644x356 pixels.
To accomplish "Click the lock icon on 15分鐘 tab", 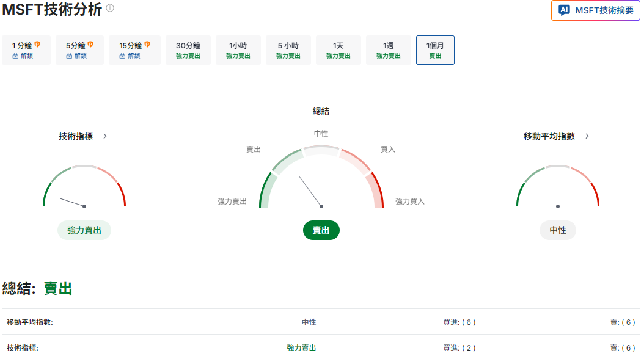I will pos(123,56).
